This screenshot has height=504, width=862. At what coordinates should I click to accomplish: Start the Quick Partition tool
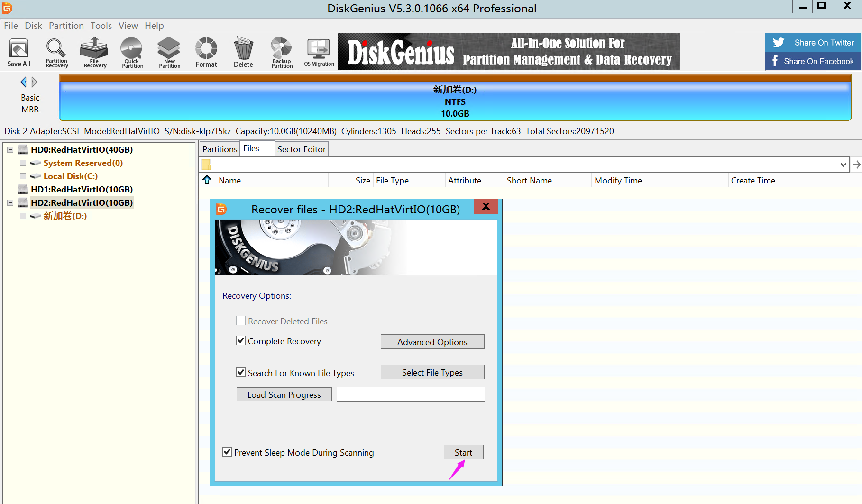(x=132, y=53)
